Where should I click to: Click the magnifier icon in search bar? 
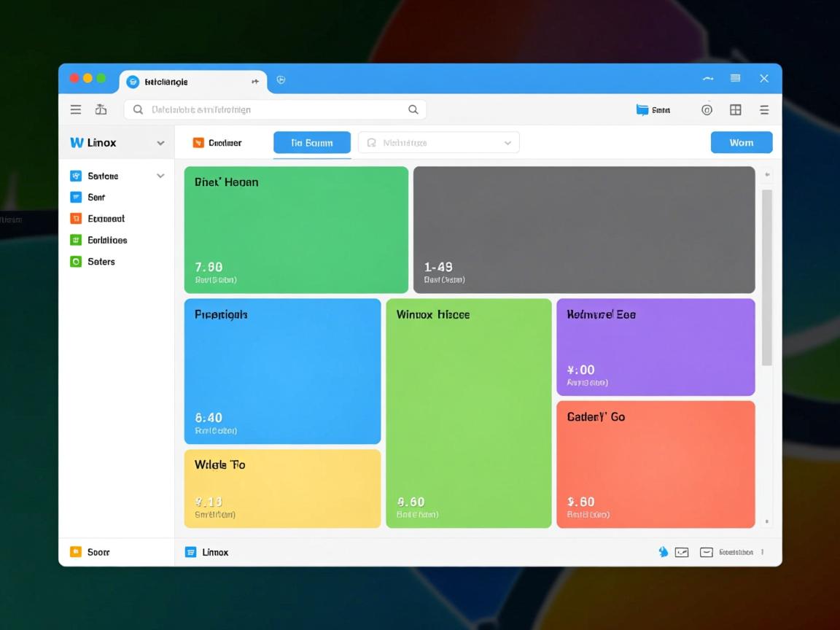point(413,109)
